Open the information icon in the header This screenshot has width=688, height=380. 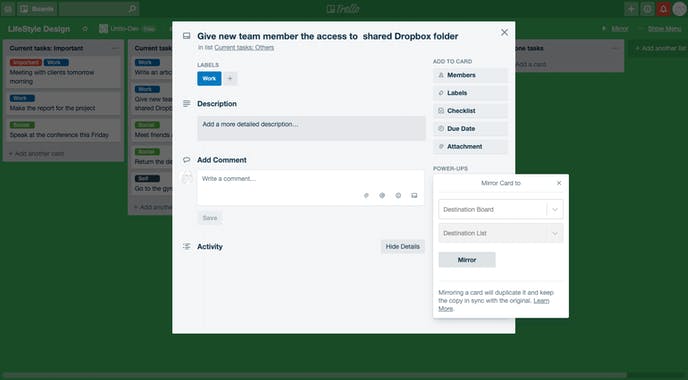(x=647, y=9)
